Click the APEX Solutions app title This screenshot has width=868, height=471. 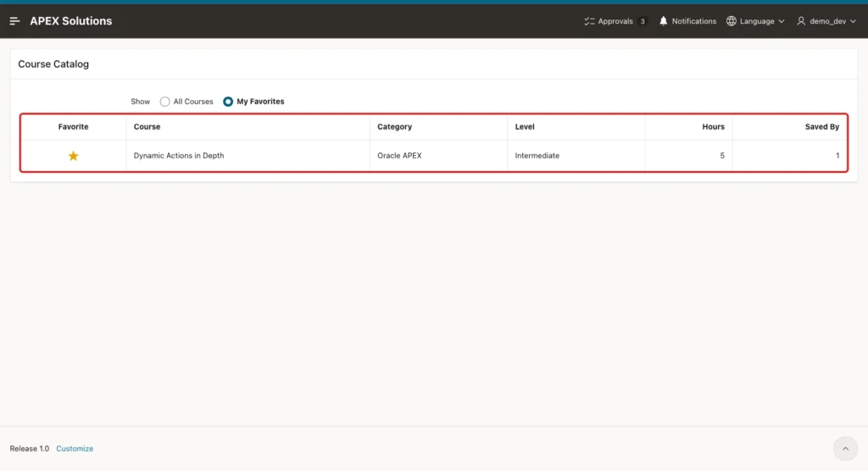71,21
